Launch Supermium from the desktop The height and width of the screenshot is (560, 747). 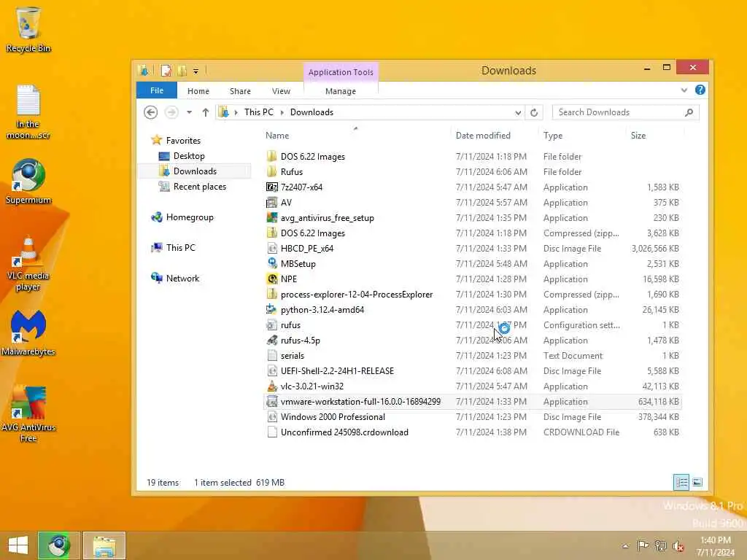coord(28,181)
